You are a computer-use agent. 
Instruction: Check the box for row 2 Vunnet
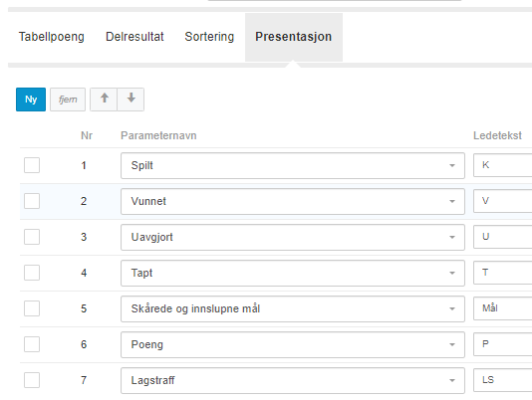(x=32, y=201)
